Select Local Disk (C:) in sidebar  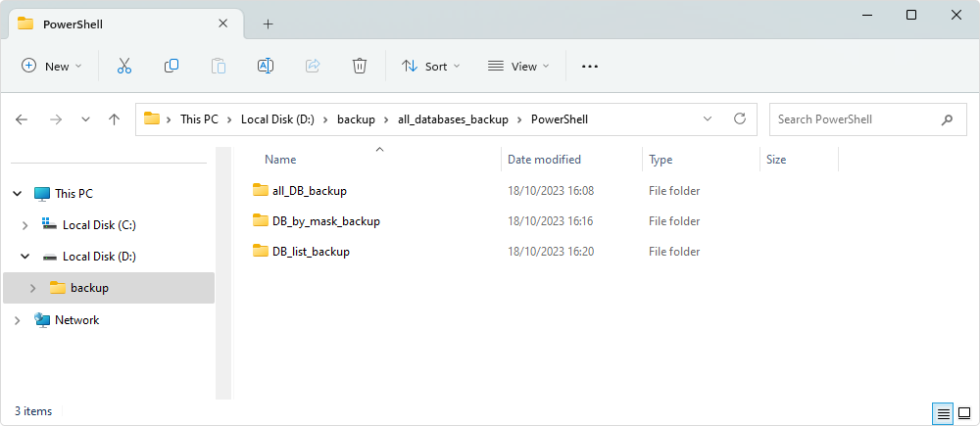tap(99, 225)
